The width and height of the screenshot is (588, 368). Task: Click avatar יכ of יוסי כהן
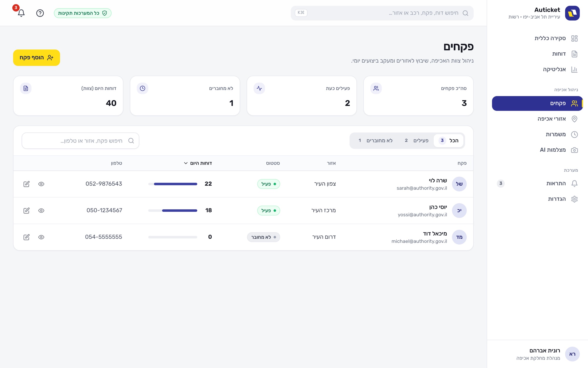click(459, 210)
